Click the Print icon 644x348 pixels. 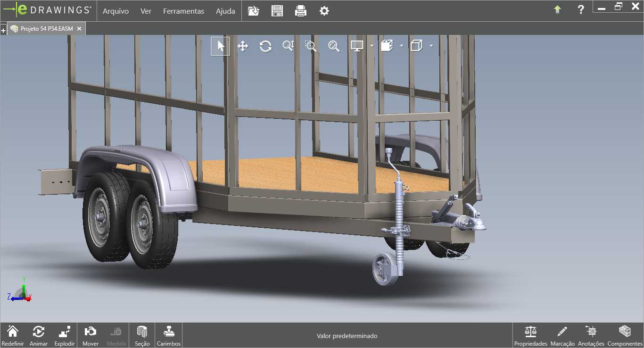[x=301, y=11]
